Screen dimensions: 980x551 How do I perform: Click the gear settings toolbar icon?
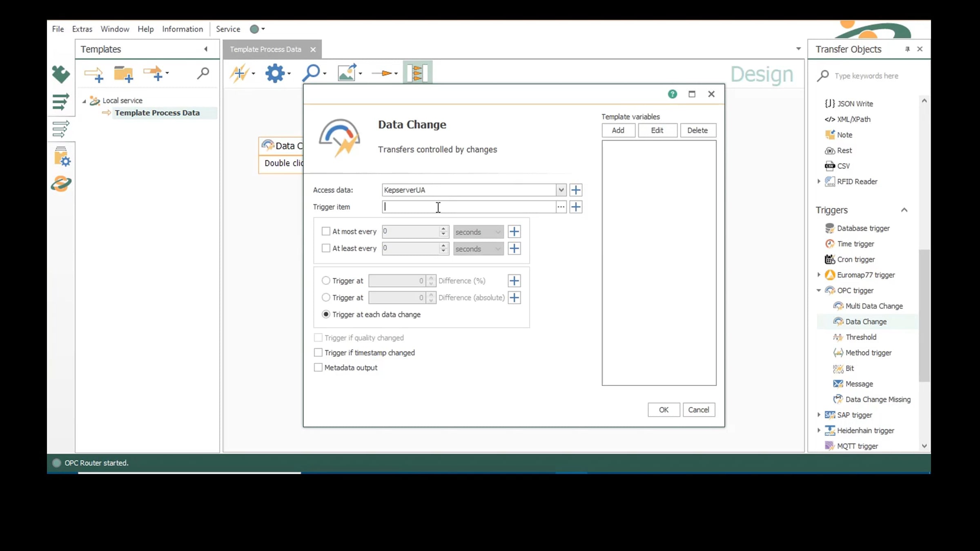pyautogui.click(x=275, y=73)
